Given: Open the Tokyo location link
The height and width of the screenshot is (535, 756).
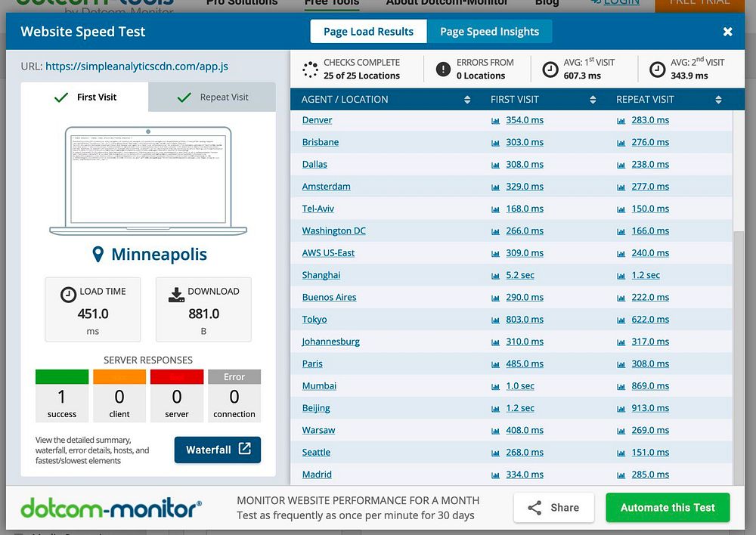Looking at the screenshot, I should (314, 320).
